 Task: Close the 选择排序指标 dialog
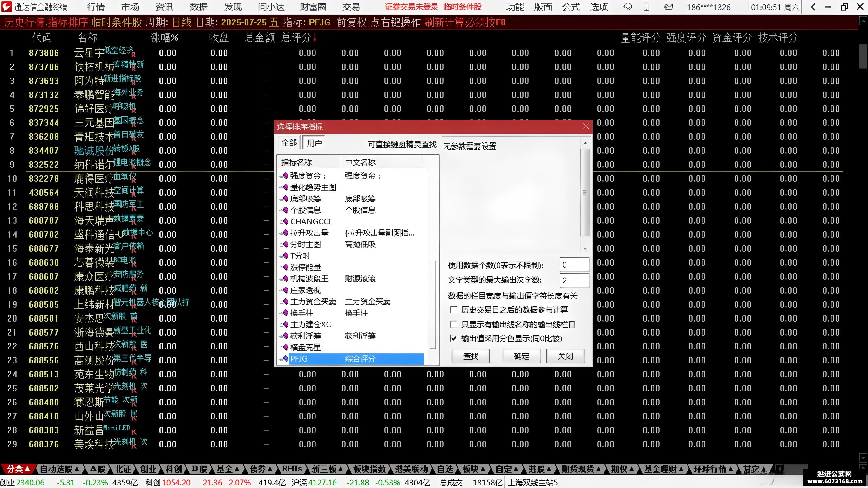(586, 126)
